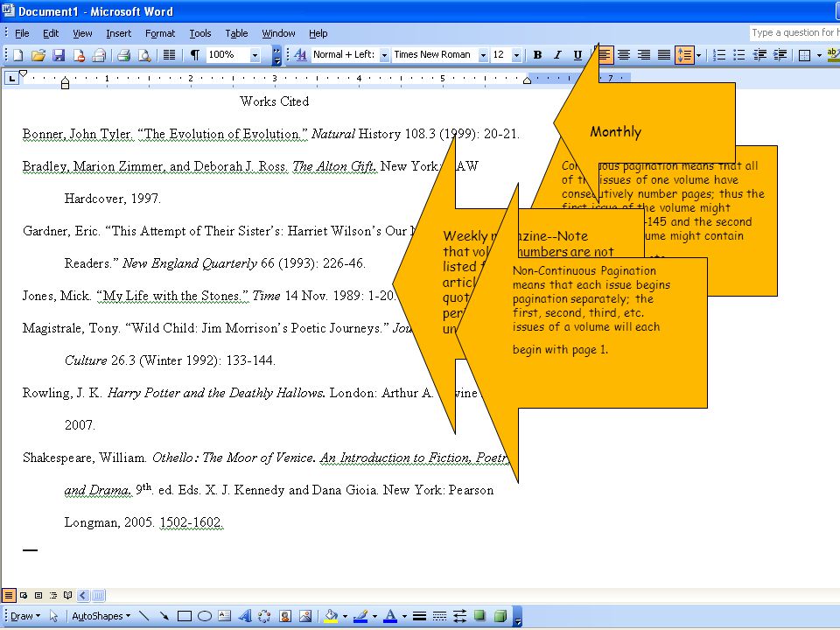Open the Tools menu
This screenshot has width=840, height=630.
pyautogui.click(x=200, y=33)
